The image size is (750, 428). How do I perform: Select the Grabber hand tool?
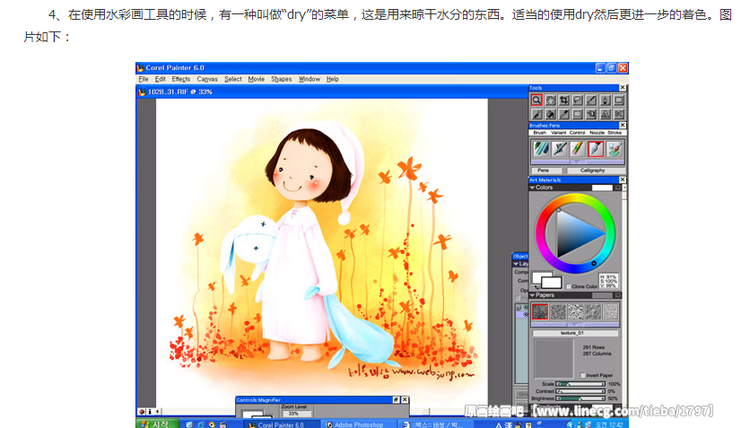[x=551, y=100]
